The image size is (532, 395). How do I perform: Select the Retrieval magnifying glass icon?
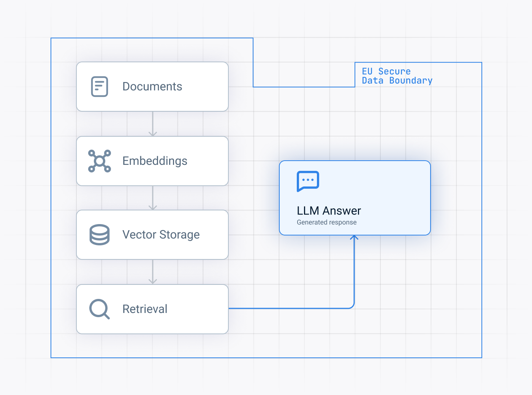click(98, 309)
